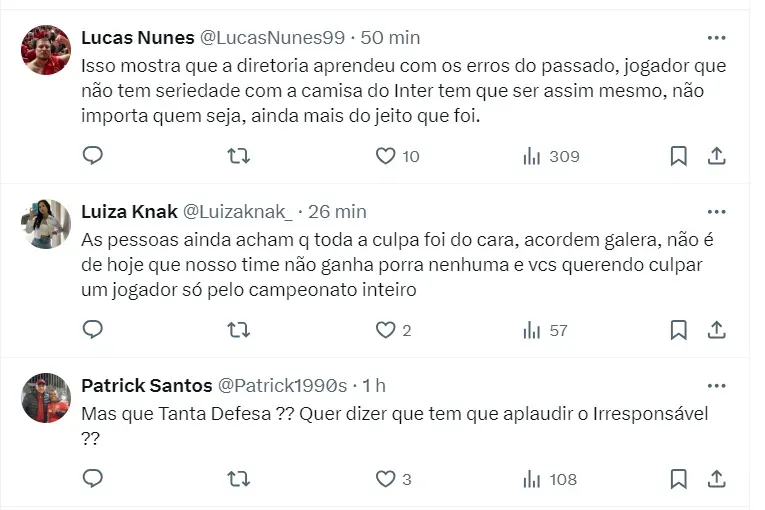Like Lucas Nunes' tweet with 10 likes
Screen dimensions: 765x510
click(386, 156)
